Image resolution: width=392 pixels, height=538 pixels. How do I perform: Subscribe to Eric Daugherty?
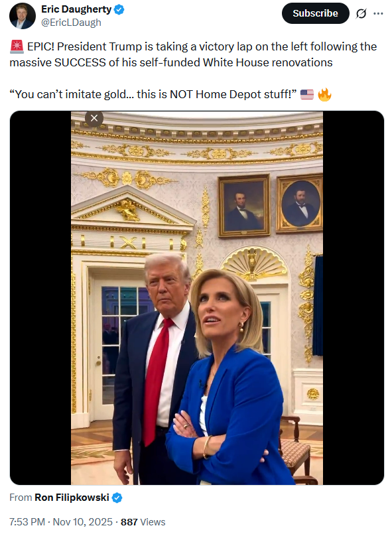(315, 13)
